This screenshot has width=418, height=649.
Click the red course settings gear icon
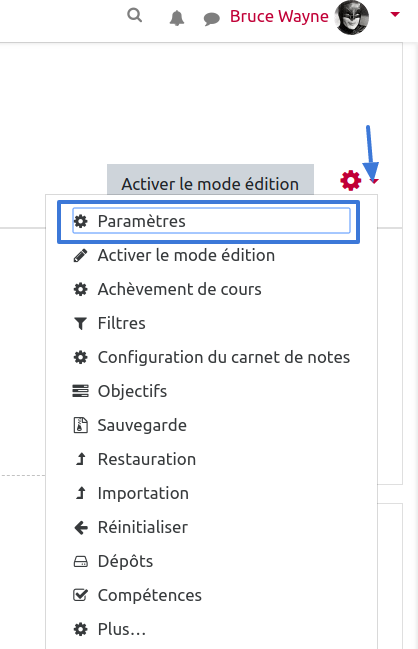click(x=351, y=180)
